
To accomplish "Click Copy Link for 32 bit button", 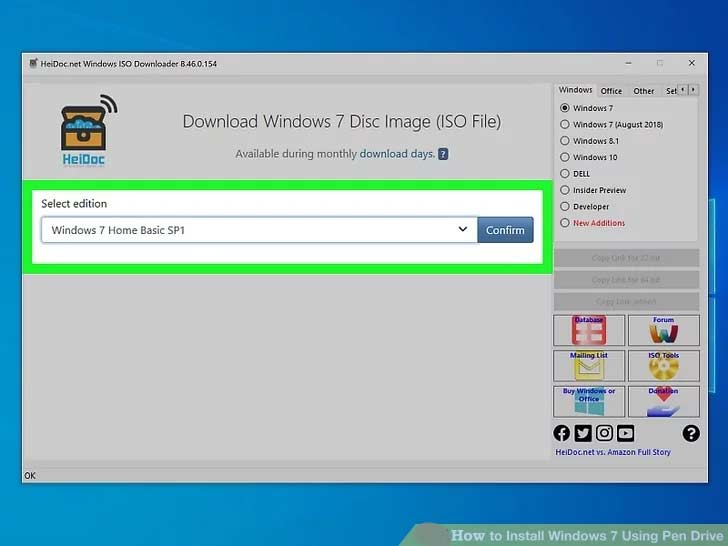I will coord(626,258).
